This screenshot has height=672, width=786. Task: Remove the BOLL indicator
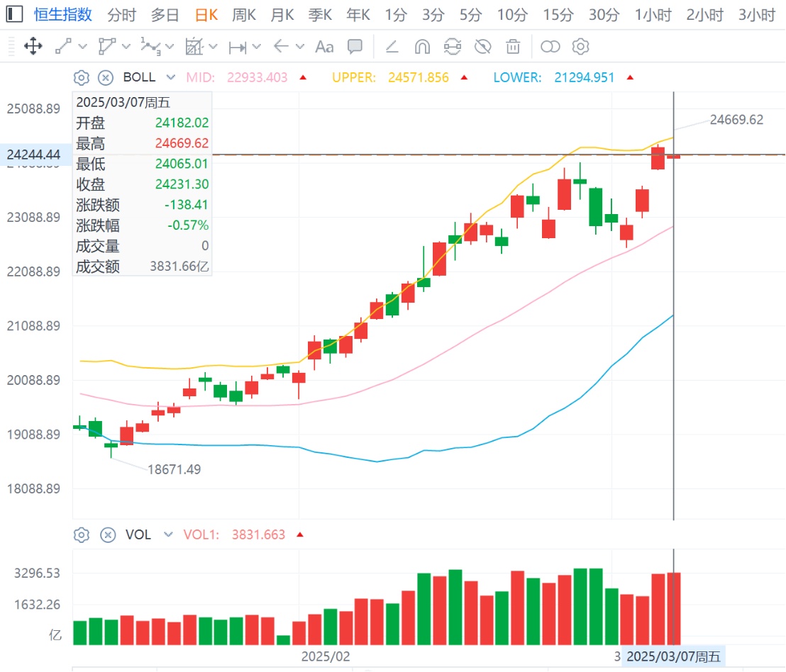[x=105, y=77]
